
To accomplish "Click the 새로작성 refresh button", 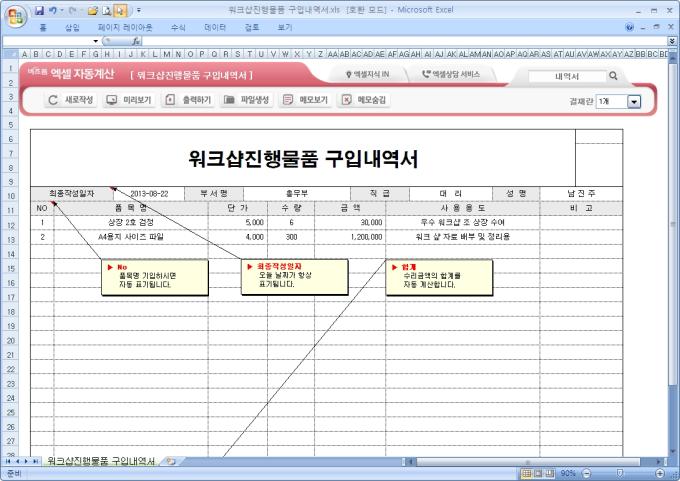I will pyautogui.click(x=71, y=100).
